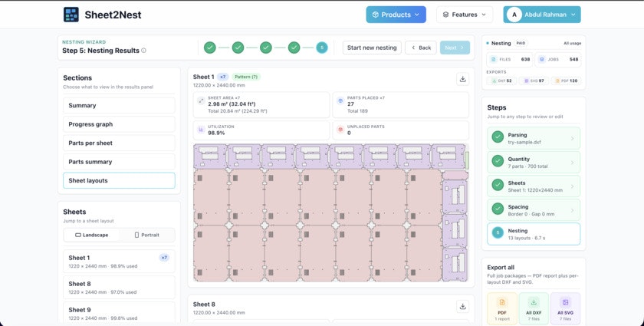Click the x7 badge on the Sheet 1 list item

coord(164,258)
